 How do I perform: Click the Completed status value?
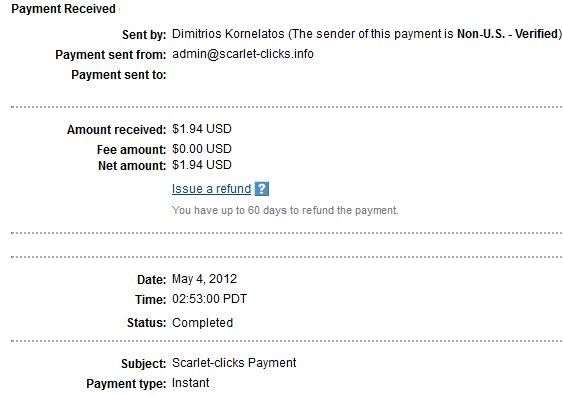203,322
